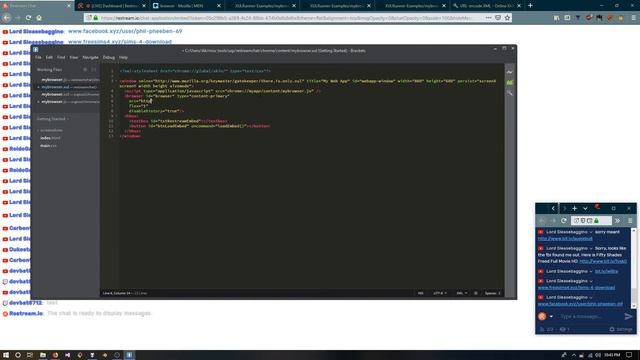Click the overflow double-chevron in small window
Screen dimensions: 640x360
618,220
